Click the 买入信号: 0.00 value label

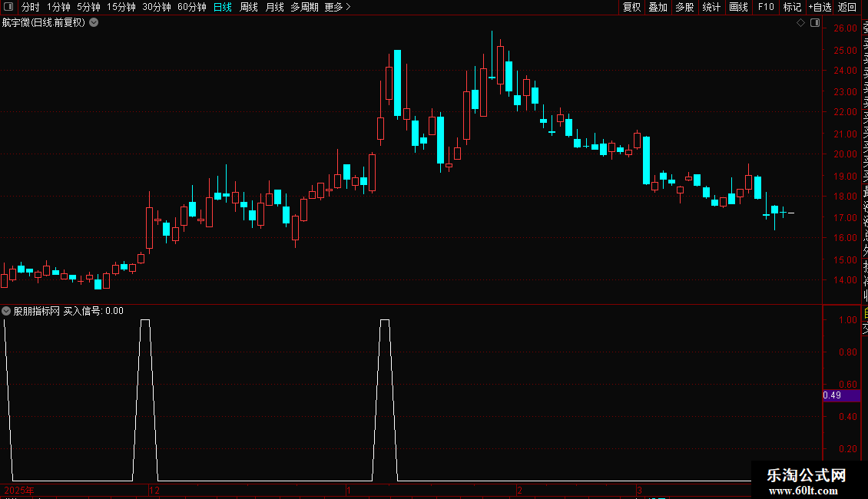[x=94, y=311]
